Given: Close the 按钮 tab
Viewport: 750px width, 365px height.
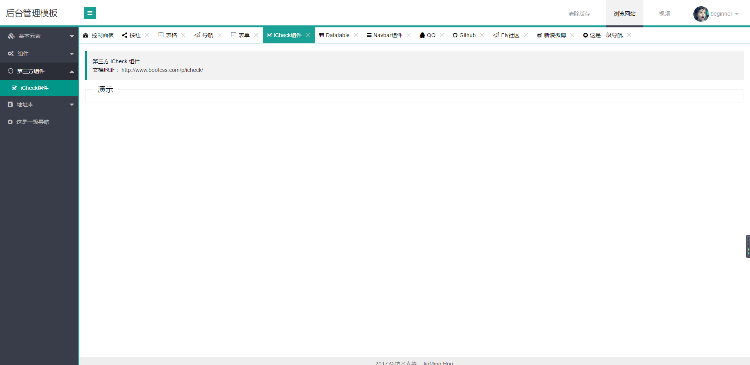Looking at the screenshot, I should pos(147,35).
